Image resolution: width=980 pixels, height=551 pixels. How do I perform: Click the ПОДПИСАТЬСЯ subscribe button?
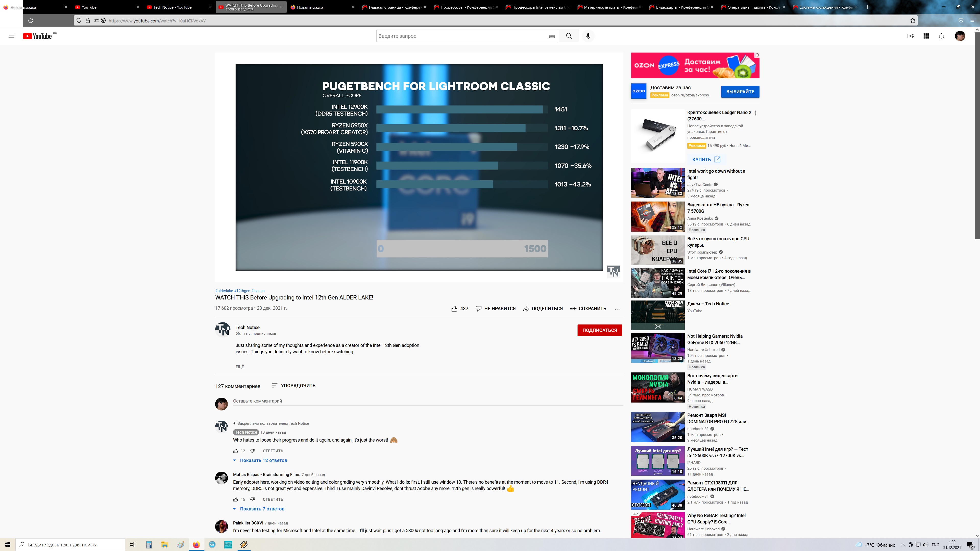599,330
